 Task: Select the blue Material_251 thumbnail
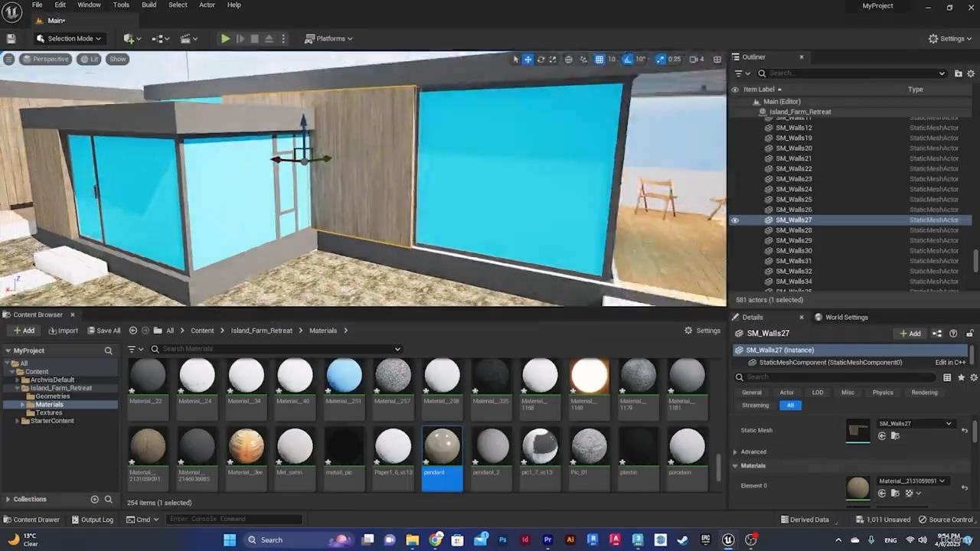(x=344, y=377)
